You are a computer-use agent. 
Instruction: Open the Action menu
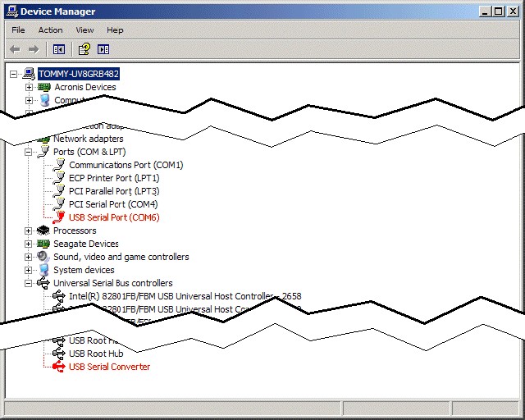click(50, 30)
